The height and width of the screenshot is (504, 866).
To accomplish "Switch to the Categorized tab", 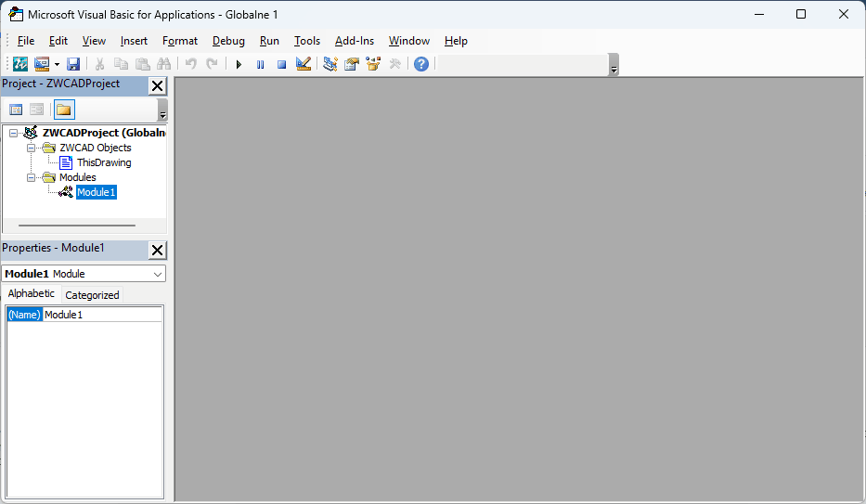I will (x=92, y=295).
